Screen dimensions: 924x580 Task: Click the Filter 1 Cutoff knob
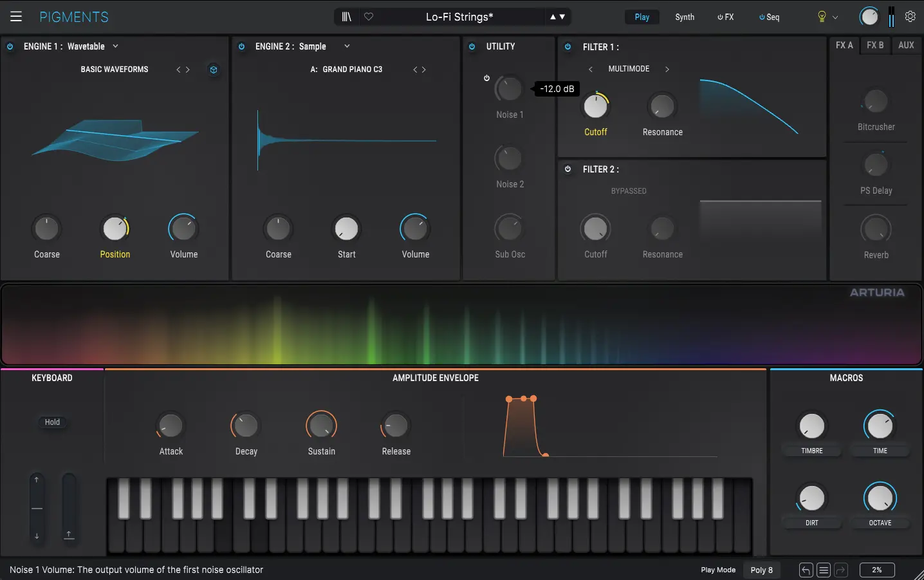tap(595, 107)
